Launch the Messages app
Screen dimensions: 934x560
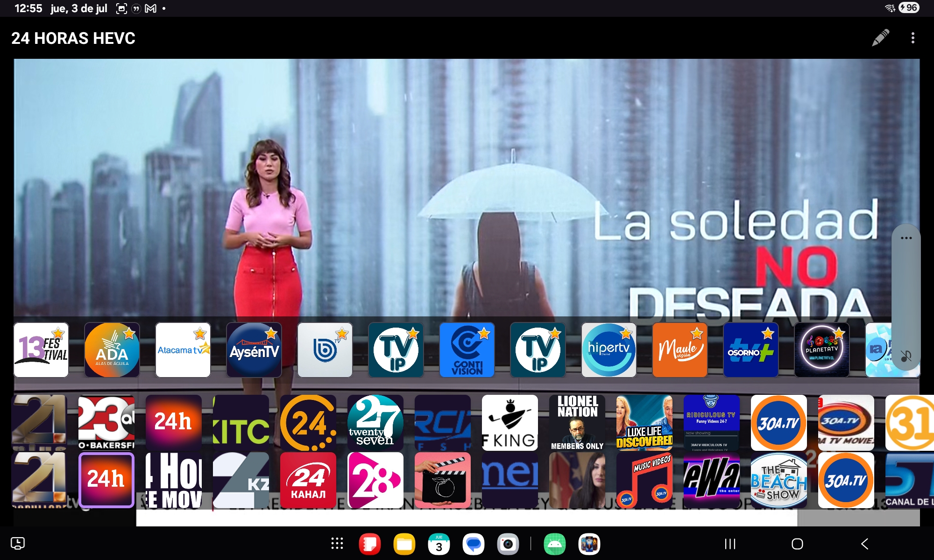click(474, 544)
